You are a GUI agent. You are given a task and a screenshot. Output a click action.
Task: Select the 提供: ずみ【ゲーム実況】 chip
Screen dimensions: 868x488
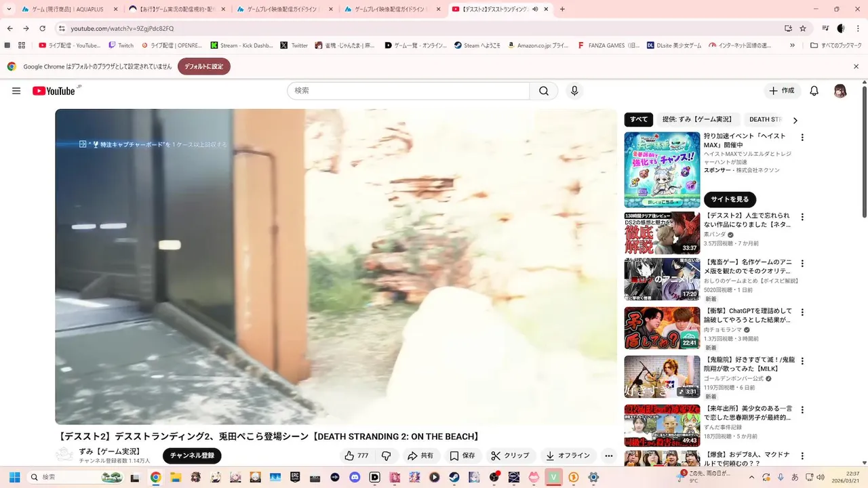pyautogui.click(x=697, y=119)
